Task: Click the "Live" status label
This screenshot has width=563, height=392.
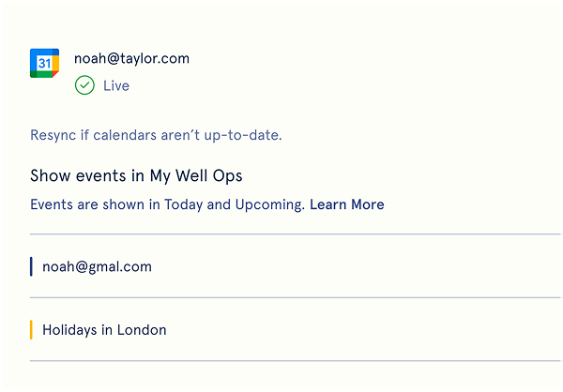Action: coord(116,85)
